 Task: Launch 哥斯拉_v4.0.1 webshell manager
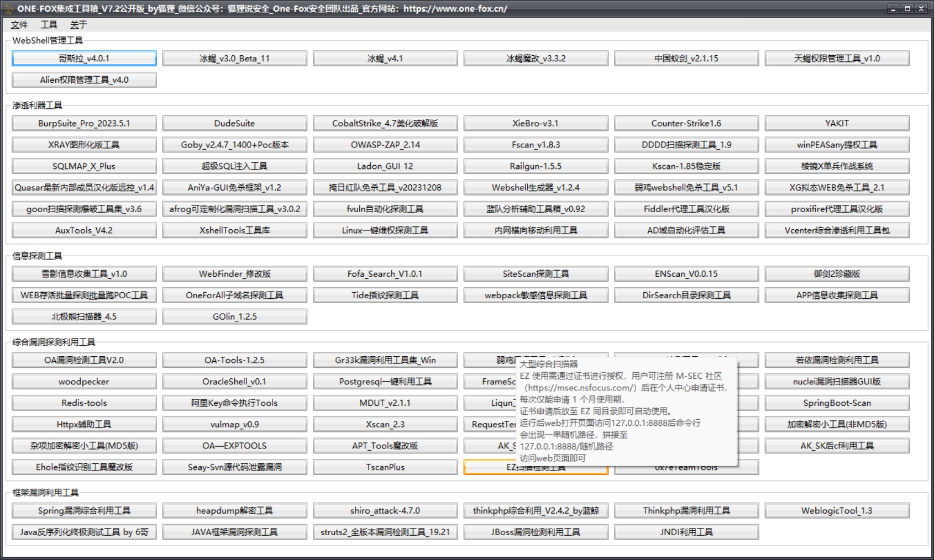point(84,59)
